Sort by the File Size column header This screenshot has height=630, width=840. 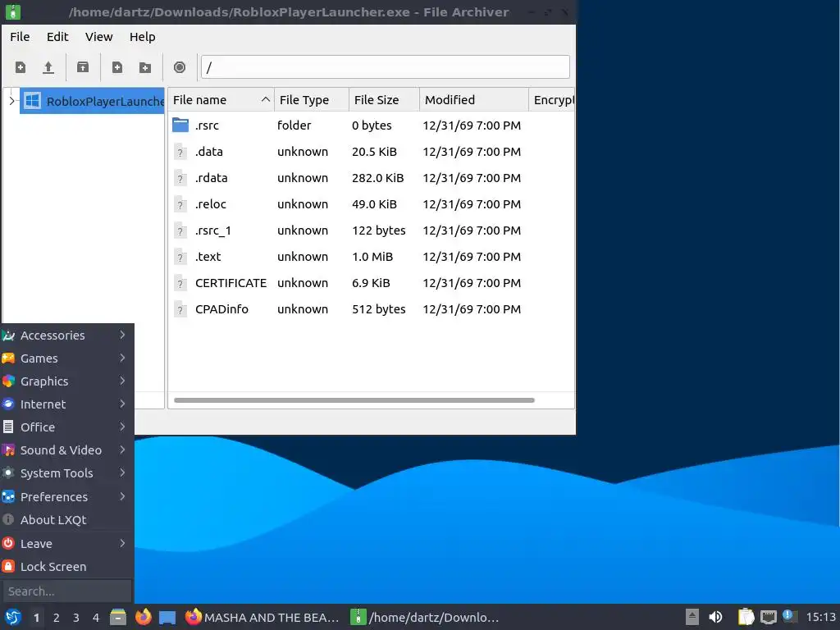pyautogui.click(x=384, y=100)
